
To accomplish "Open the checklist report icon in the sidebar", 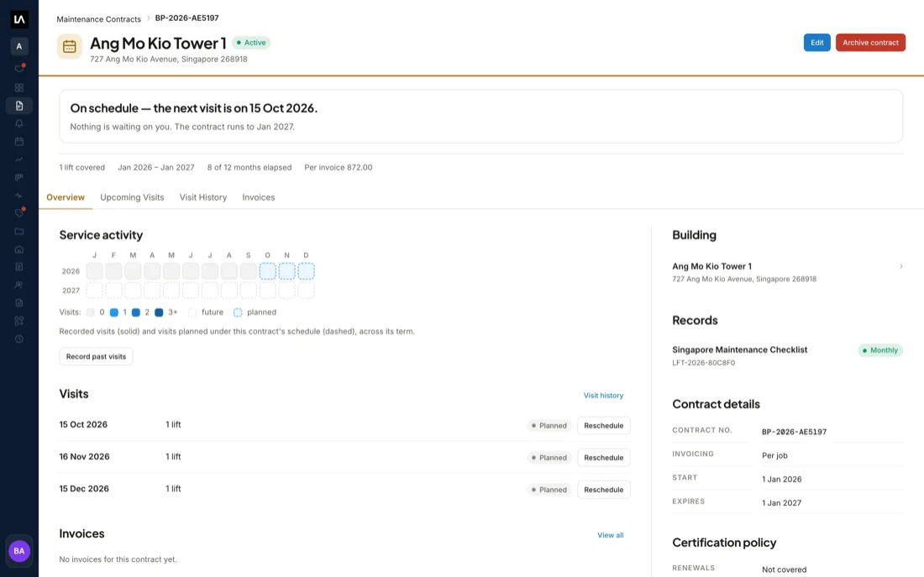I will (18, 267).
